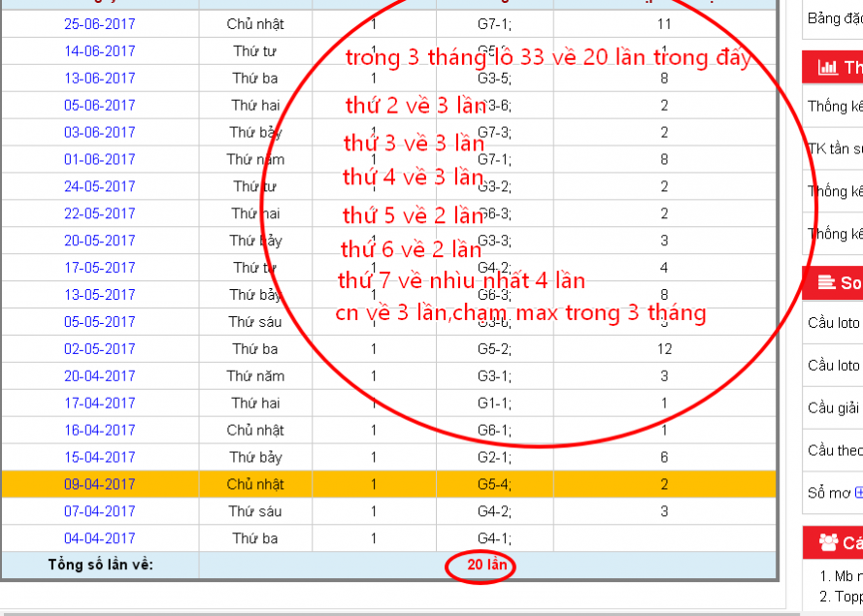Open the TK tần su sidebar item
Image resolution: width=863 pixels, height=616 pixels.
point(834,148)
